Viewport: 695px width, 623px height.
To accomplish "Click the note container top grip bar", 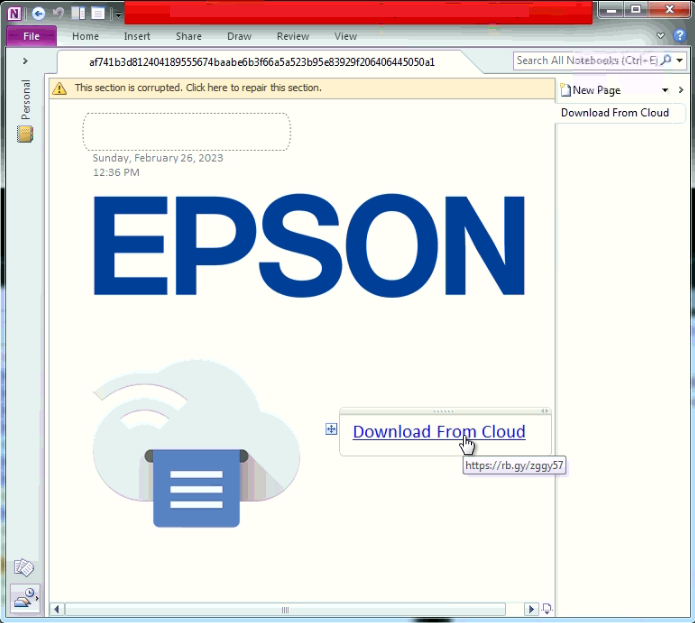I will click(443, 411).
